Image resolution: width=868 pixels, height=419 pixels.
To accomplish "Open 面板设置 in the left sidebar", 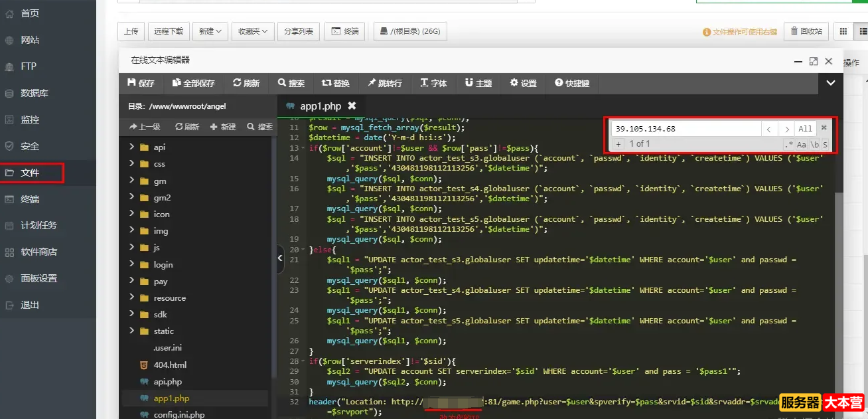I will pos(38,278).
